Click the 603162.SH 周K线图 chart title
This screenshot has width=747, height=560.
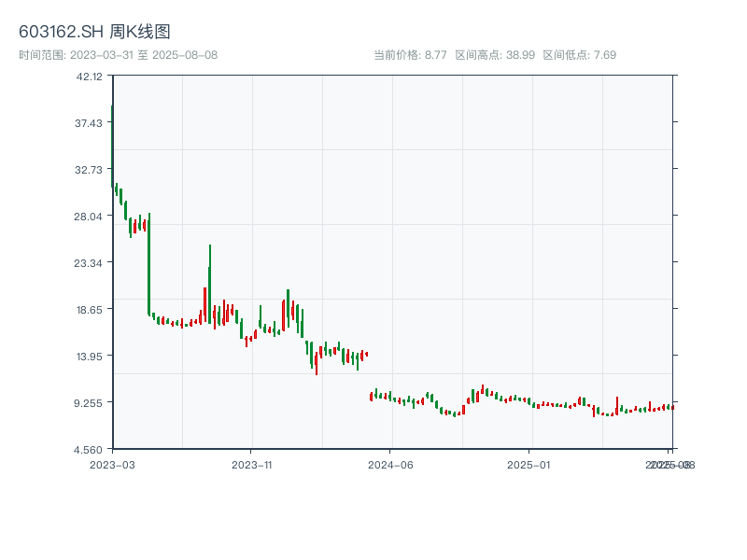(x=94, y=33)
